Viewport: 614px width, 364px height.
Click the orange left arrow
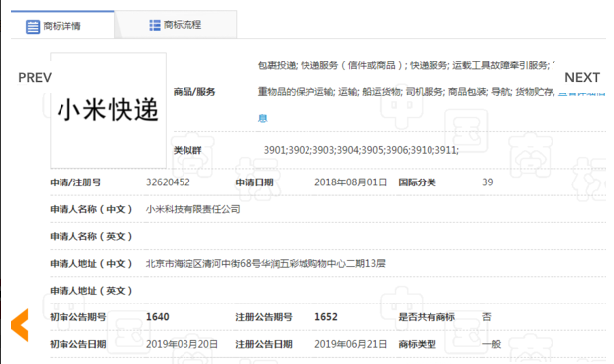click(20, 325)
